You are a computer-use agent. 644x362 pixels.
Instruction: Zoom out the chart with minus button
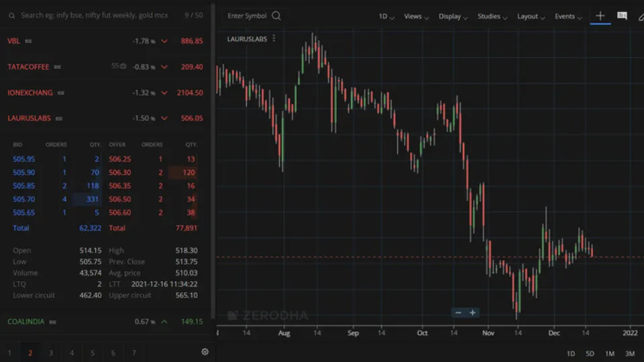pos(458,313)
